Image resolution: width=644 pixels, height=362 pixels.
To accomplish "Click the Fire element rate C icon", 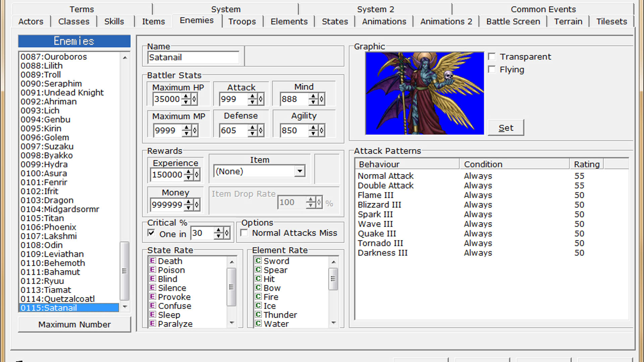I will (258, 297).
